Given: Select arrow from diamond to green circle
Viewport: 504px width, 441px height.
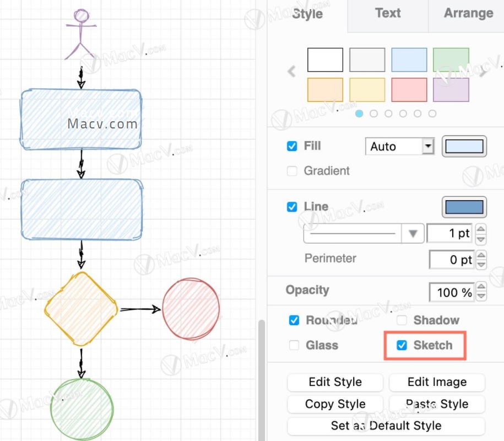Looking at the screenshot, I should (x=82, y=364).
